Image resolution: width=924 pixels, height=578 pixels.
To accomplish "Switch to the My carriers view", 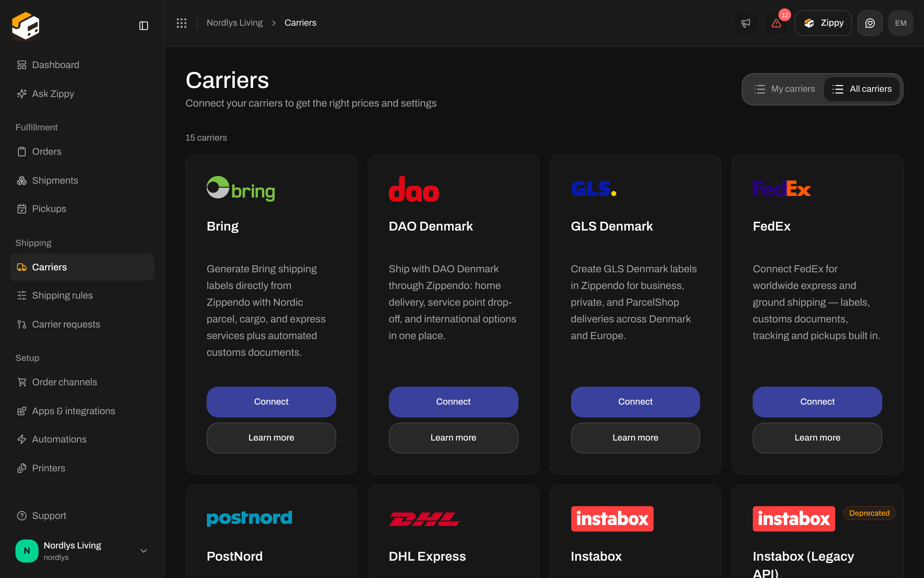I will tap(784, 89).
